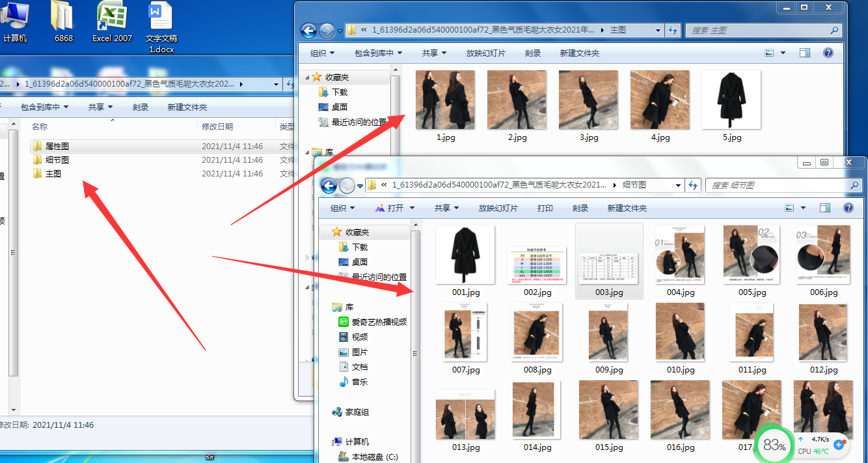Open the 属性图 folder in the left window

pos(57,147)
